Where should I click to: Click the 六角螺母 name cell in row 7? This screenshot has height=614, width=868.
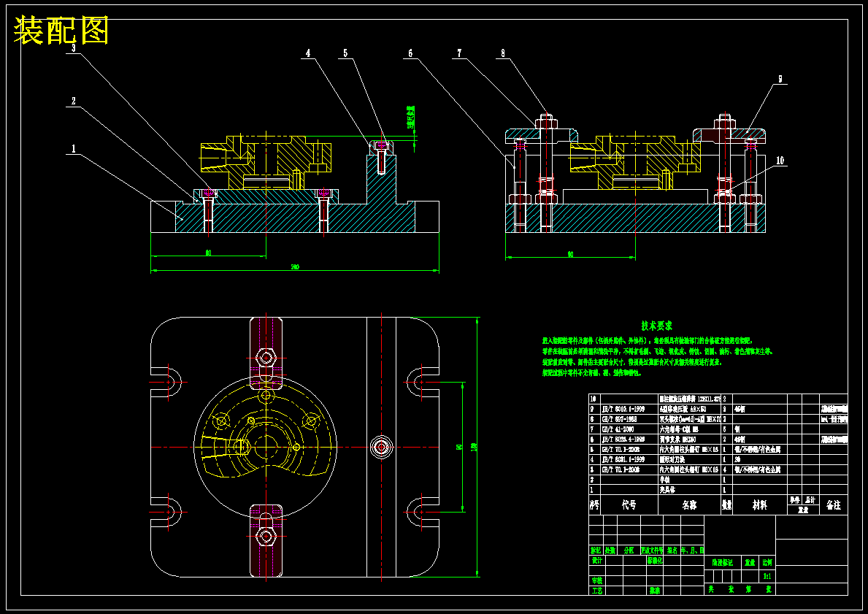[679, 429]
